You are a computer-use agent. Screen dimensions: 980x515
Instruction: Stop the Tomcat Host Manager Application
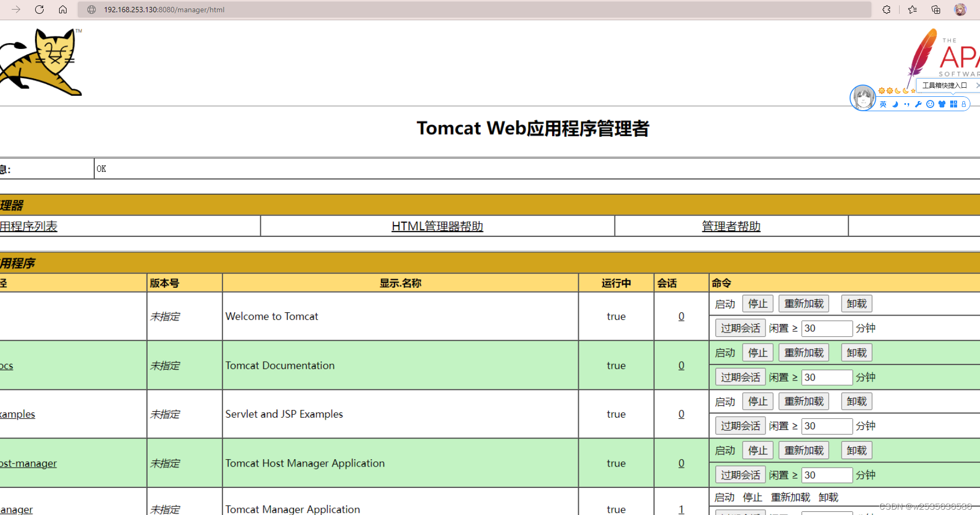(x=757, y=451)
